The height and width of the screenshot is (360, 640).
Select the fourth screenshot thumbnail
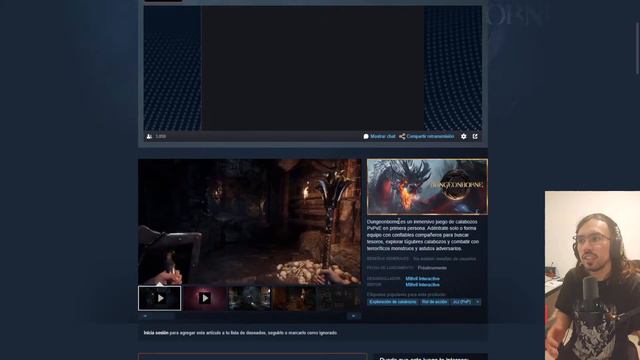[294, 298]
